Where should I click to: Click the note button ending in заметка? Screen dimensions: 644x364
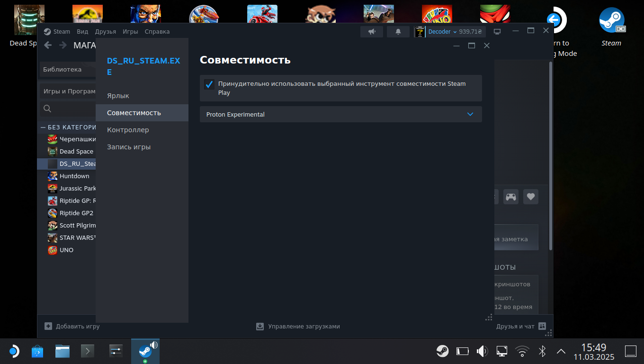[x=516, y=237]
